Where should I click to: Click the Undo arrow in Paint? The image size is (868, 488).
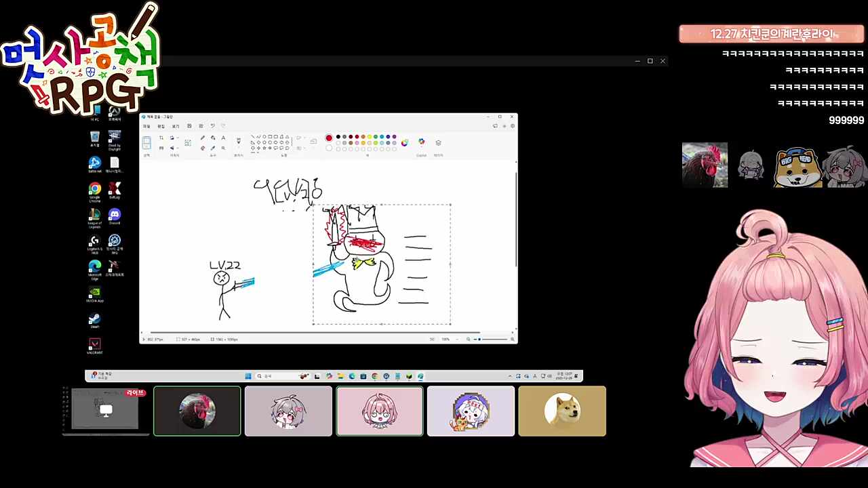tap(212, 126)
